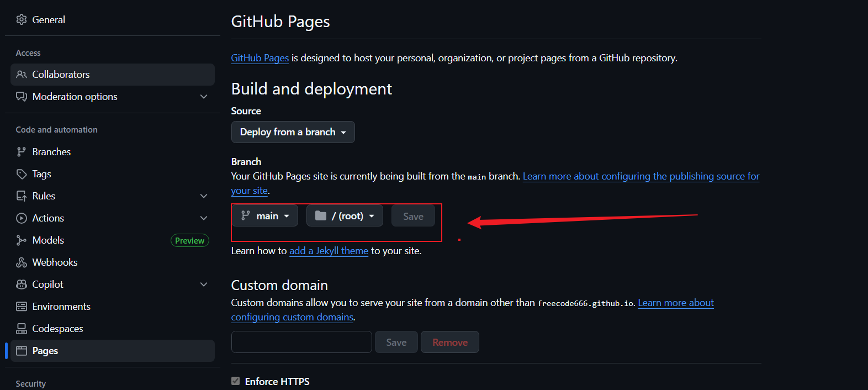868x390 pixels.
Task: Expand the Rules section chevron
Action: tap(204, 196)
